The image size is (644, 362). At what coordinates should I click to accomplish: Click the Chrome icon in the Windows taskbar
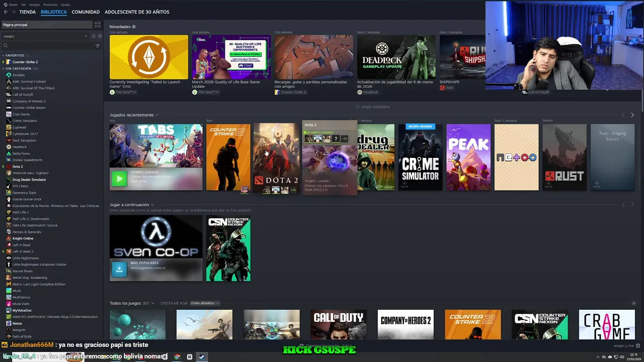click(x=177, y=357)
